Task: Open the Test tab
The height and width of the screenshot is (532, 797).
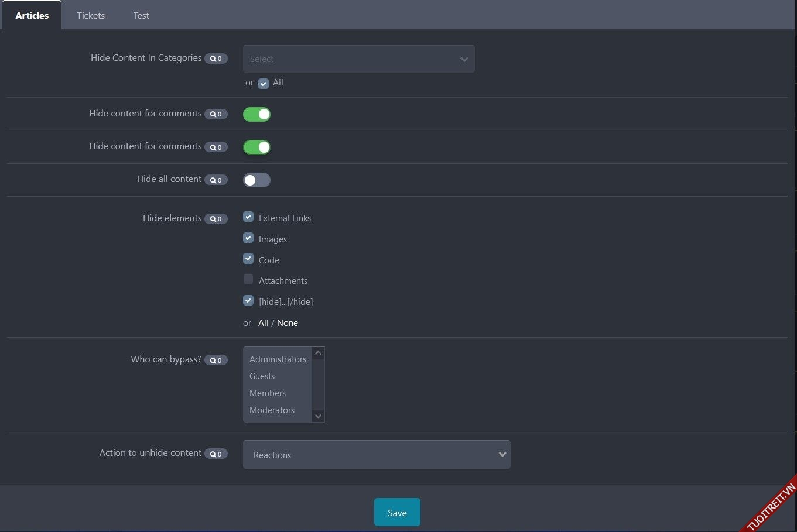Action: 141,16
